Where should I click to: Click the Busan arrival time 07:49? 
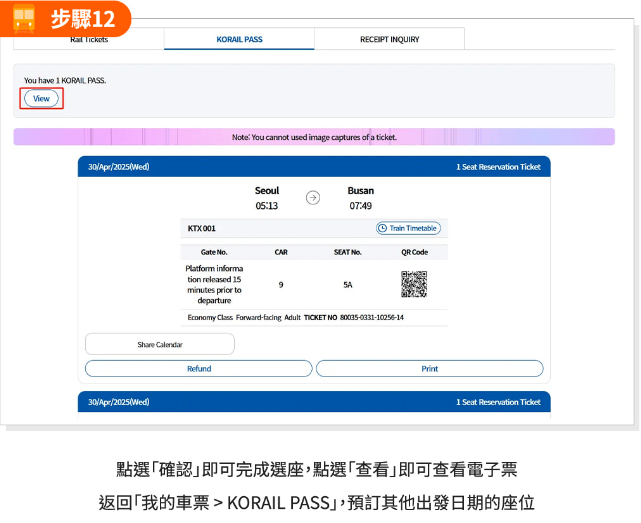point(361,206)
